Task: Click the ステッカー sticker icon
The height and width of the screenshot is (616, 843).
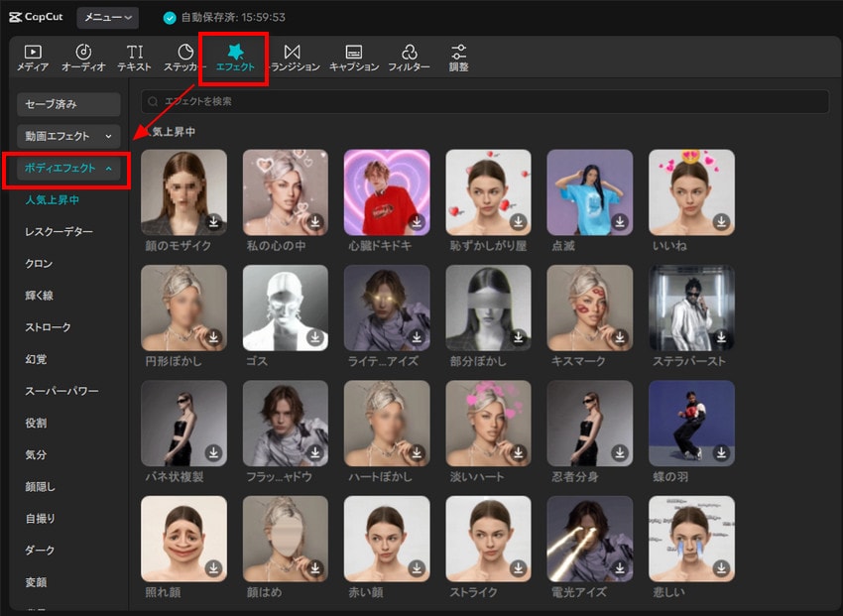Action: click(184, 52)
